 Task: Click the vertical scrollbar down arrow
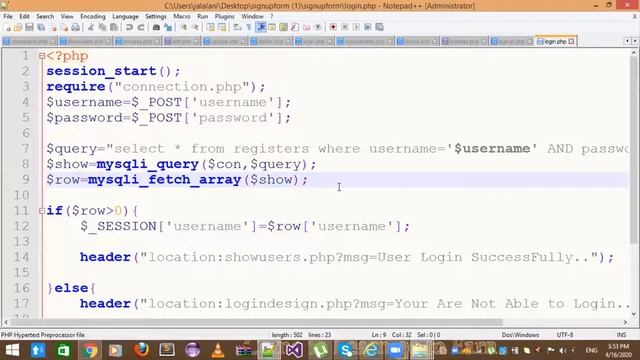634,314
